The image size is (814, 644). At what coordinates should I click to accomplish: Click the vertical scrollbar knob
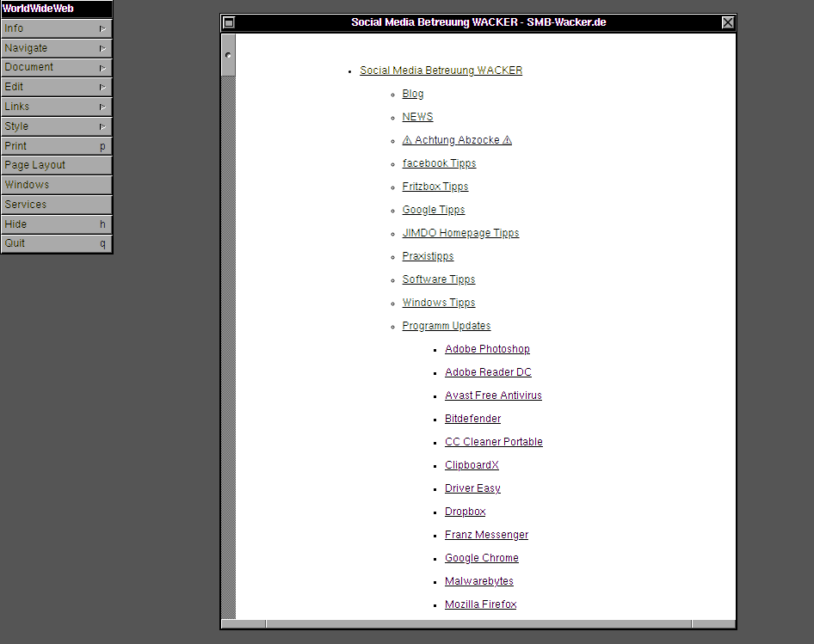(x=228, y=55)
